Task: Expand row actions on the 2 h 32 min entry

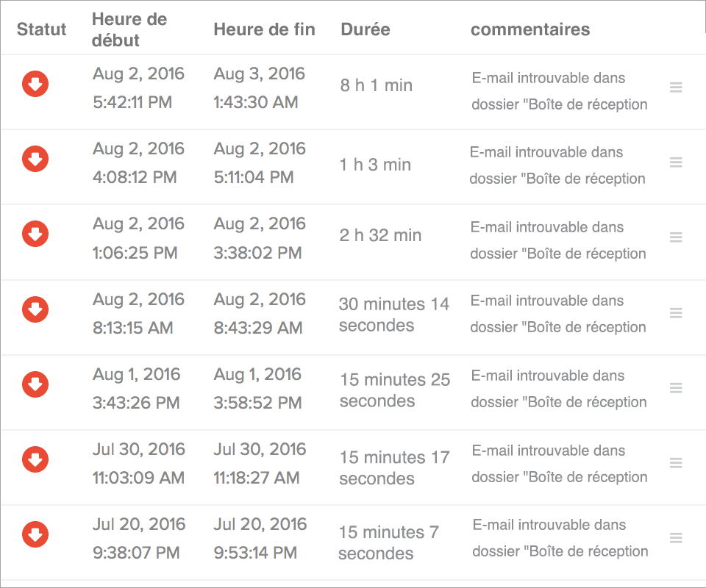Action: (x=676, y=237)
